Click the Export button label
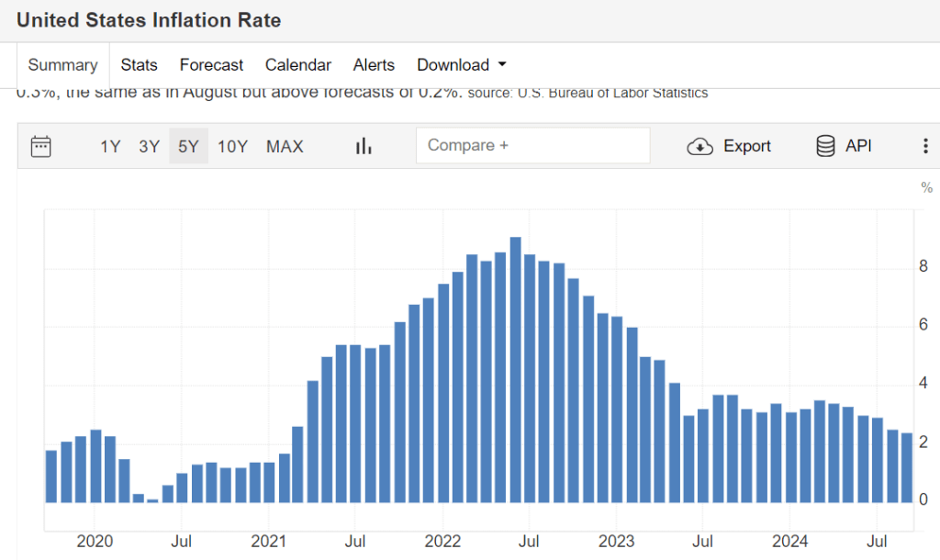The width and height of the screenshot is (940, 560). click(x=747, y=146)
